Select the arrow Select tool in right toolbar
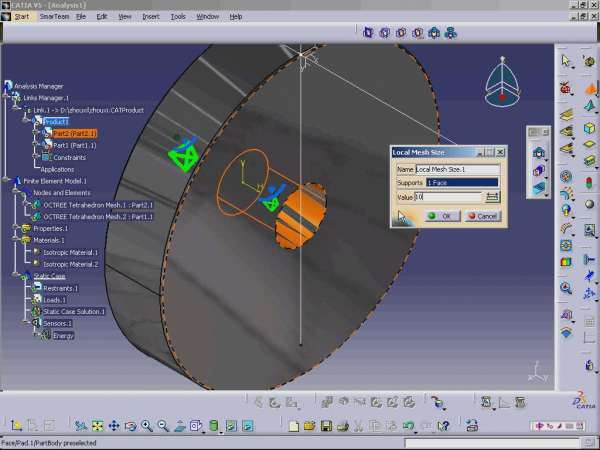The height and width of the screenshot is (450, 600). (566, 60)
